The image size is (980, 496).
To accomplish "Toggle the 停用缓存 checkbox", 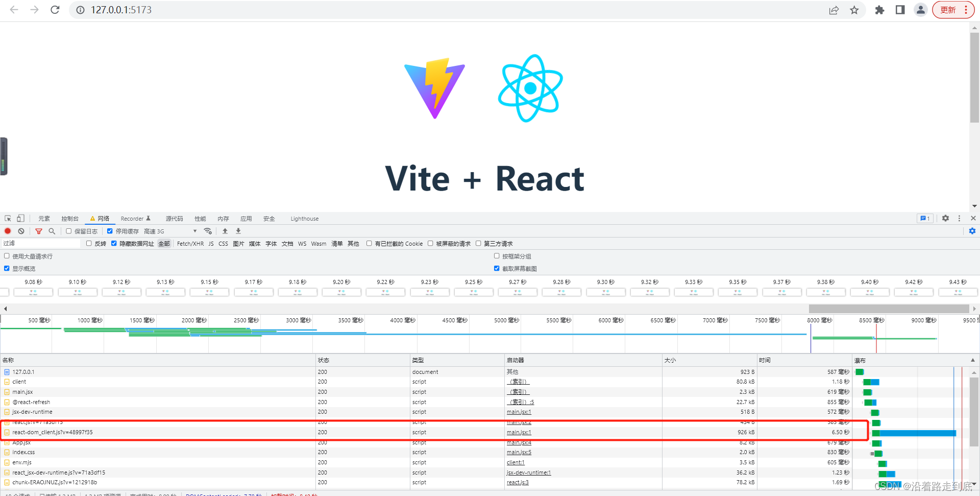I will 110,231.
